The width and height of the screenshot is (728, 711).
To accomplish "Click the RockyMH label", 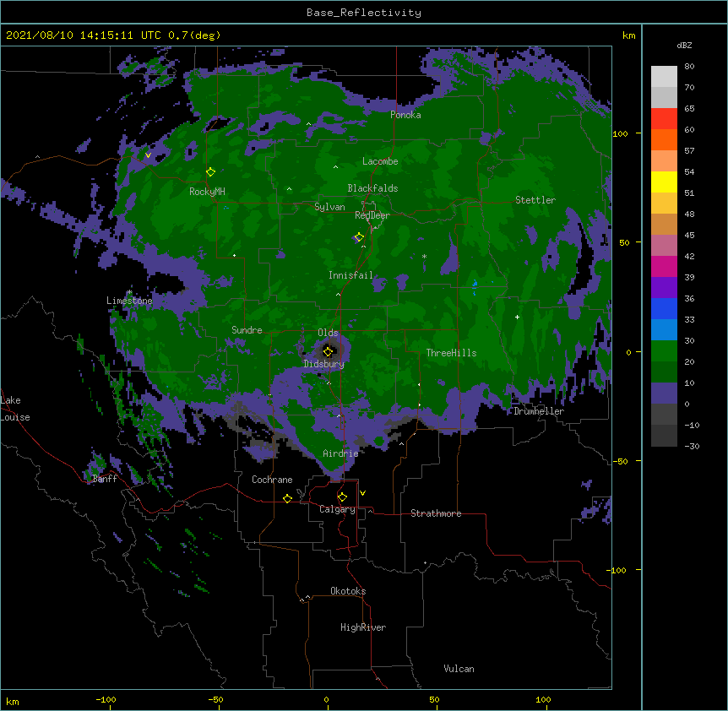I will 207,192.
